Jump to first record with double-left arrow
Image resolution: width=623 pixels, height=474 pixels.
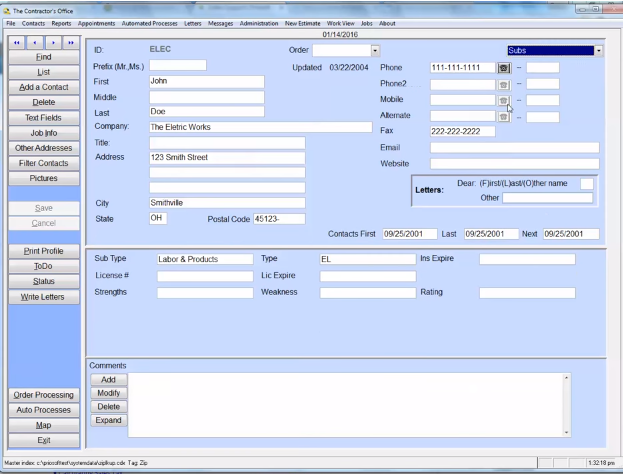(x=18, y=43)
